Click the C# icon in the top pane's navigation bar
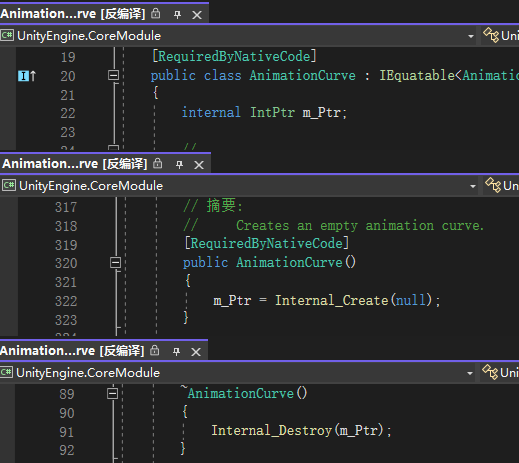 pyautogui.click(x=7, y=35)
